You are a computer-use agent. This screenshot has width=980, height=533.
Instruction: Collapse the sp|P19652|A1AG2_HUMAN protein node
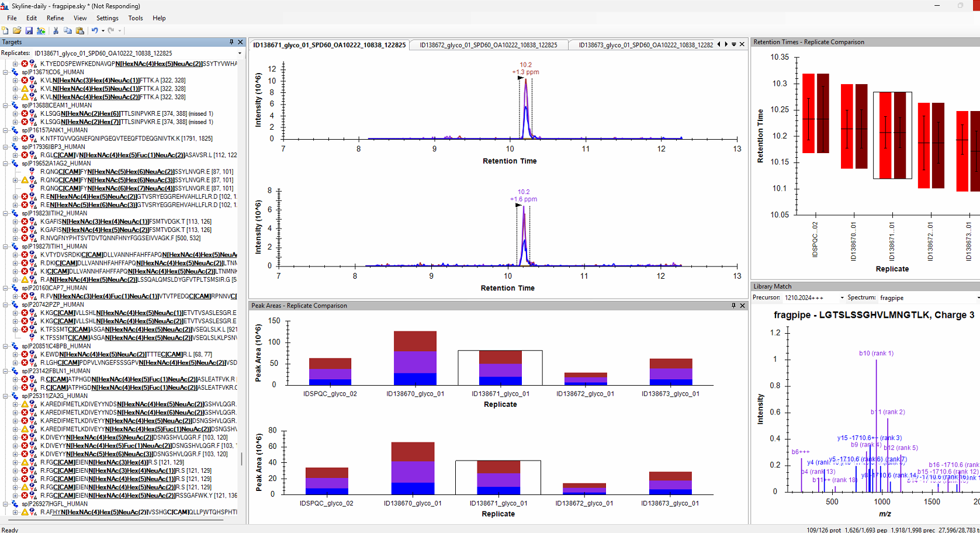tap(6, 164)
